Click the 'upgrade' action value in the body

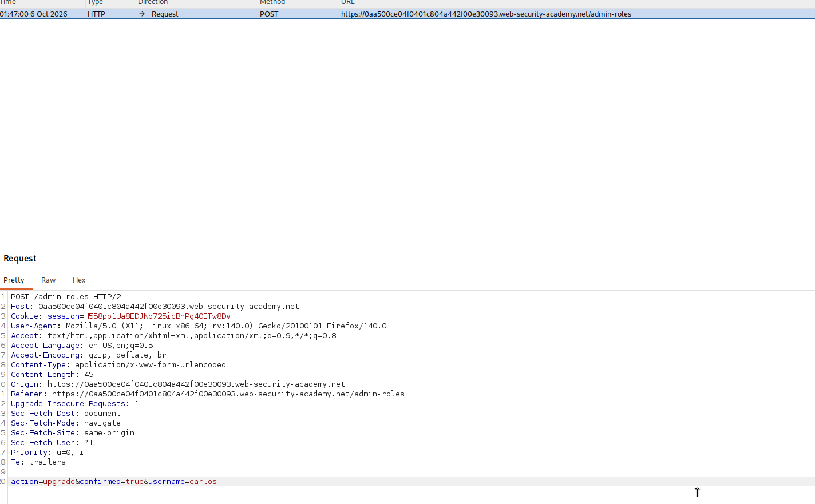point(59,482)
